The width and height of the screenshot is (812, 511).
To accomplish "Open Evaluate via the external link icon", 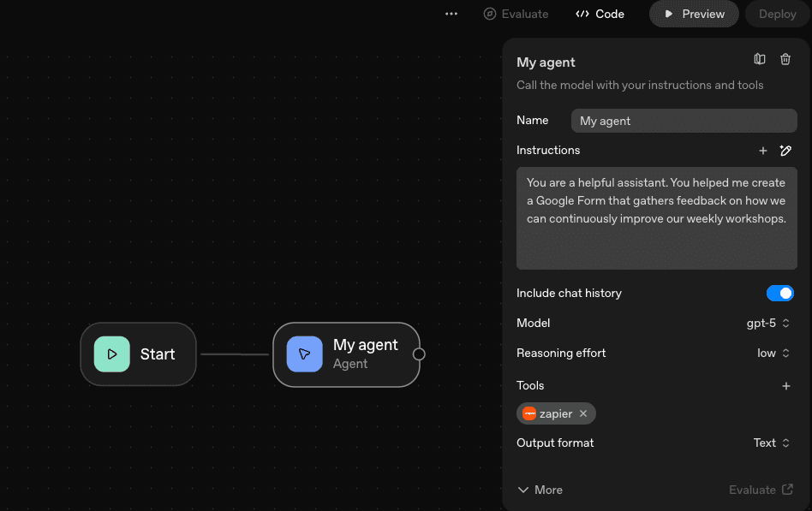I will pos(788,490).
